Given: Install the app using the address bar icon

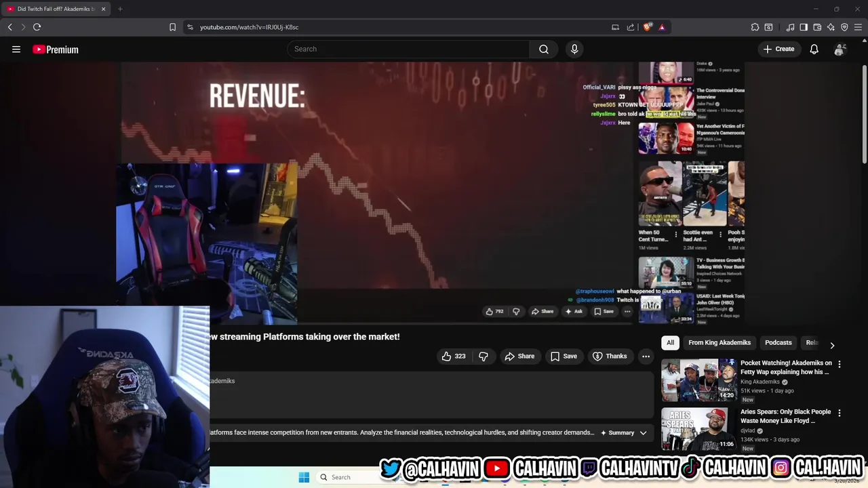Looking at the screenshot, I should tap(615, 27).
